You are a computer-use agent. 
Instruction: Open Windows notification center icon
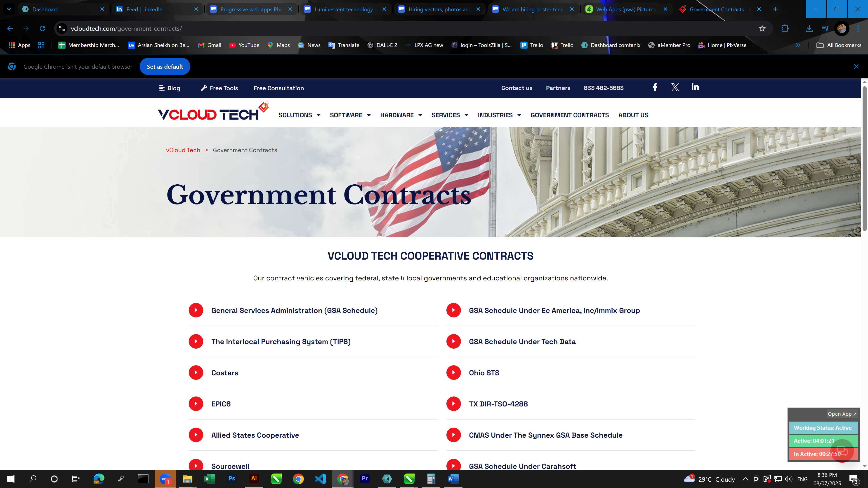click(x=853, y=479)
